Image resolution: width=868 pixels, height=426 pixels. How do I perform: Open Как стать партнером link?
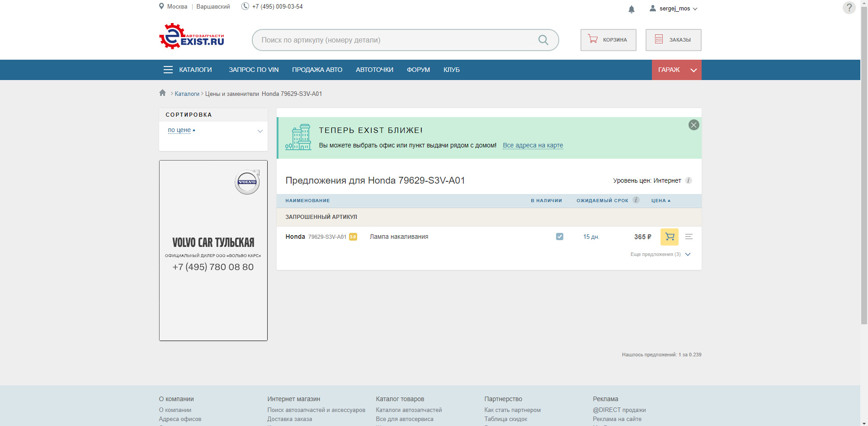tap(512, 410)
